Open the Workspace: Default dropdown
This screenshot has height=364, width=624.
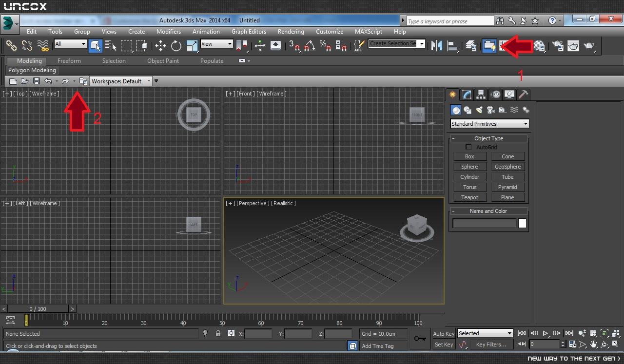pyautogui.click(x=121, y=81)
